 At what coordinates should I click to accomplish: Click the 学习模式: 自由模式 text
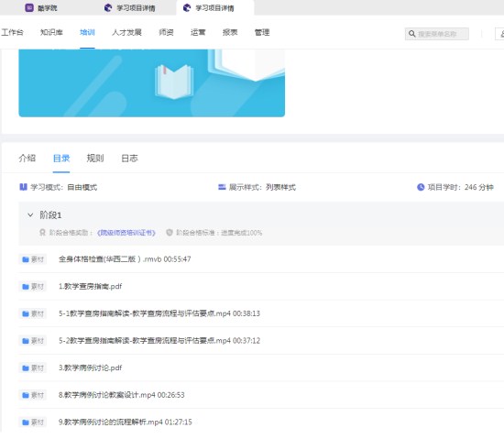[x=63, y=187]
